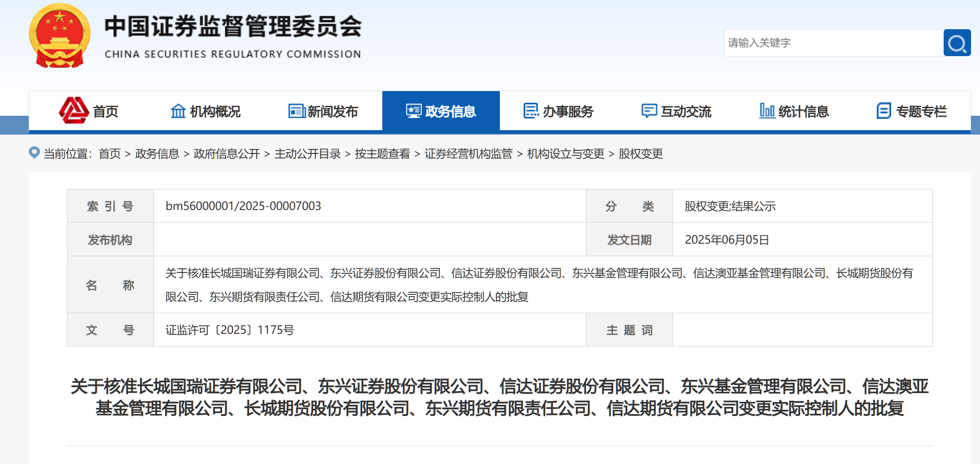
Task: Click the newspaper icon beside 新闻发布
Action: click(297, 111)
